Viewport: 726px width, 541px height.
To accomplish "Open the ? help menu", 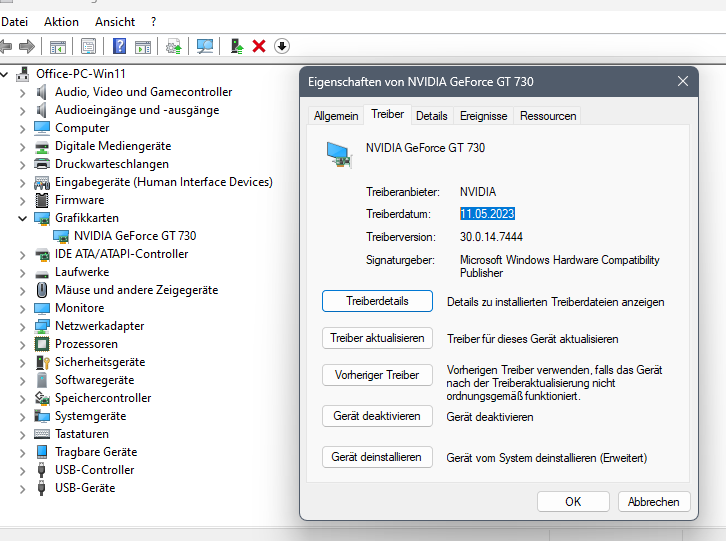I will point(153,22).
